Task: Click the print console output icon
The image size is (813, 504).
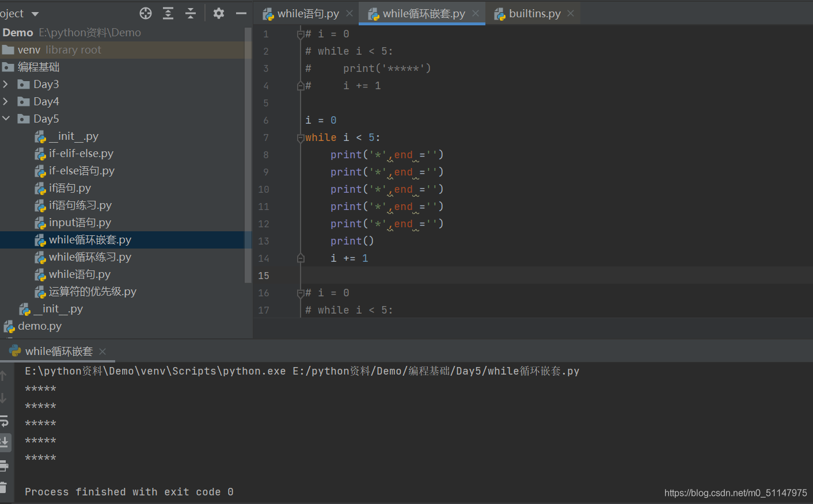Action: [x=4, y=465]
